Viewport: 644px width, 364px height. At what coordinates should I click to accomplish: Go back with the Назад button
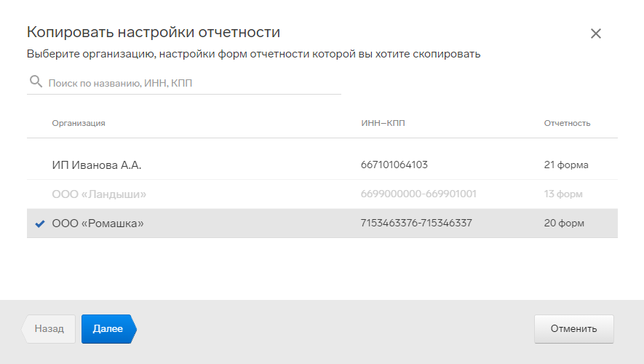pyautogui.click(x=49, y=328)
